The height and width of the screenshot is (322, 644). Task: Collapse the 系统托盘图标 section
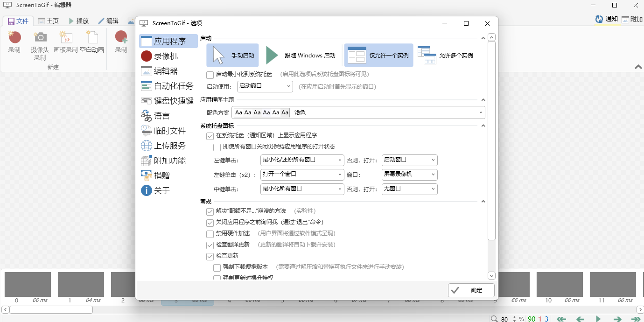483,126
